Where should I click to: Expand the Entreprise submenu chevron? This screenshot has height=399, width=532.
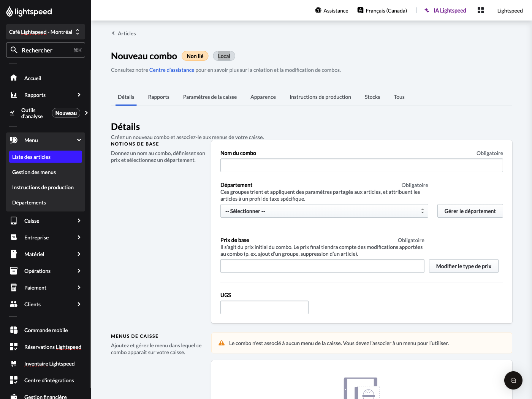coord(79,237)
